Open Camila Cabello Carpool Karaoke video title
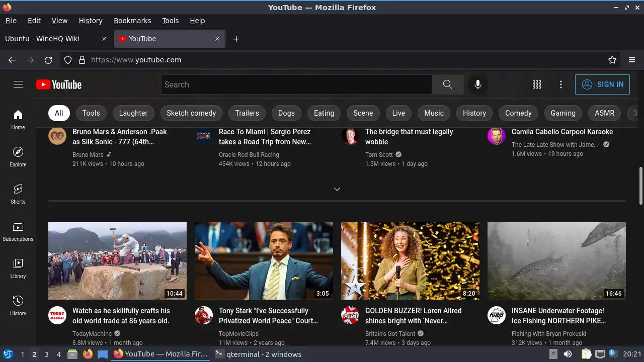The width and height of the screenshot is (644, 362). (x=562, y=132)
